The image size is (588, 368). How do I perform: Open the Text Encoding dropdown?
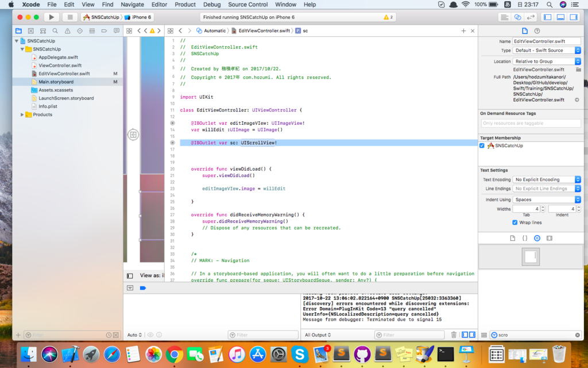click(x=547, y=179)
